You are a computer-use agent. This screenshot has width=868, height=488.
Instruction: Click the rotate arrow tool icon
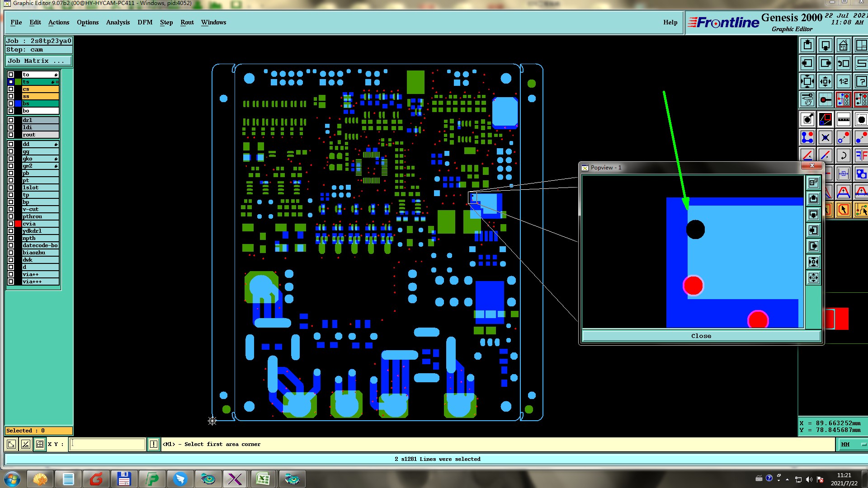coord(843,155)
